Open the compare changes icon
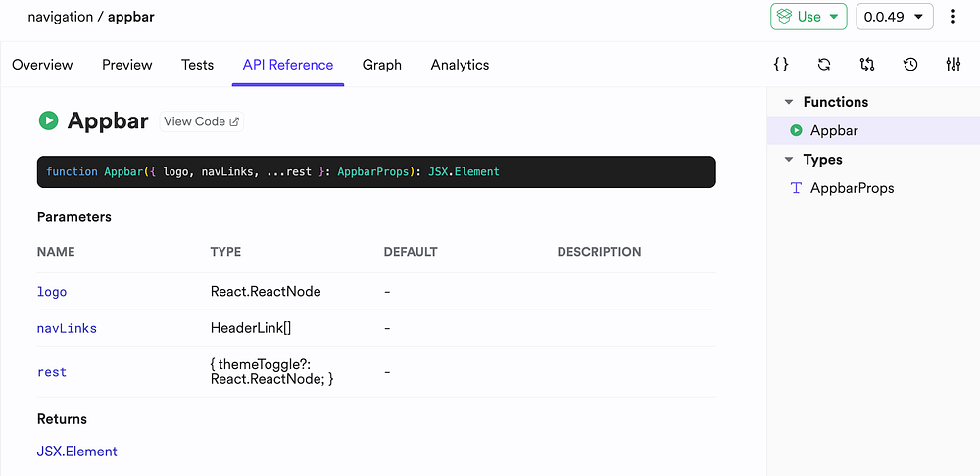980x476 pixels. (x=867, y=65)
